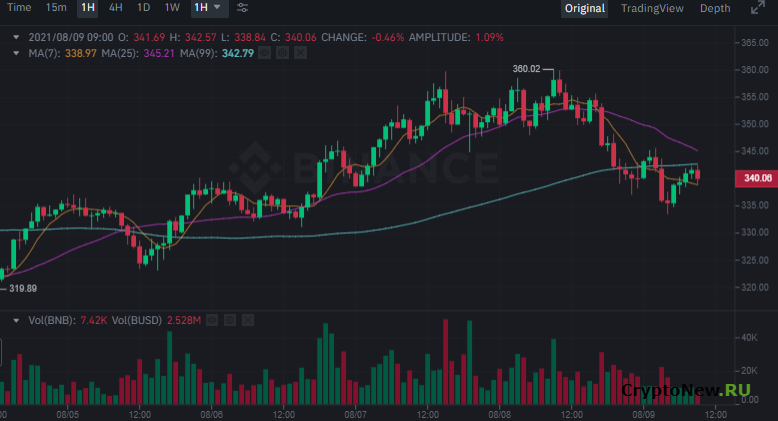This screenshot has width=778, height=421.
Task: Expand chart to fullscreen
Action: pyautogui.click(x=758, y=8)
